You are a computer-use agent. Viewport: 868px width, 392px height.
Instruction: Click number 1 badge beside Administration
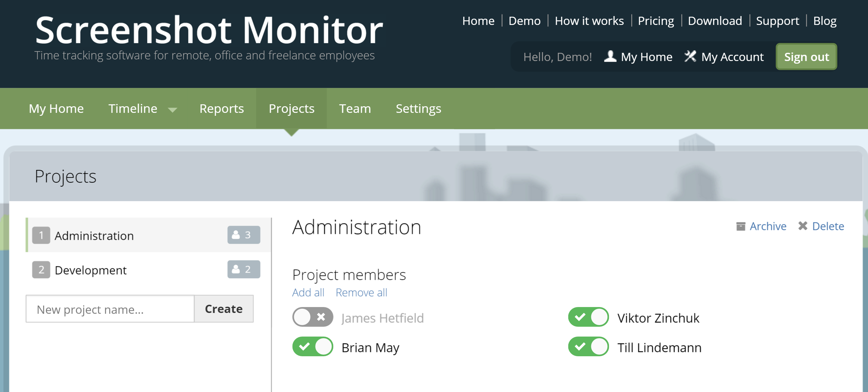point(41,235)
